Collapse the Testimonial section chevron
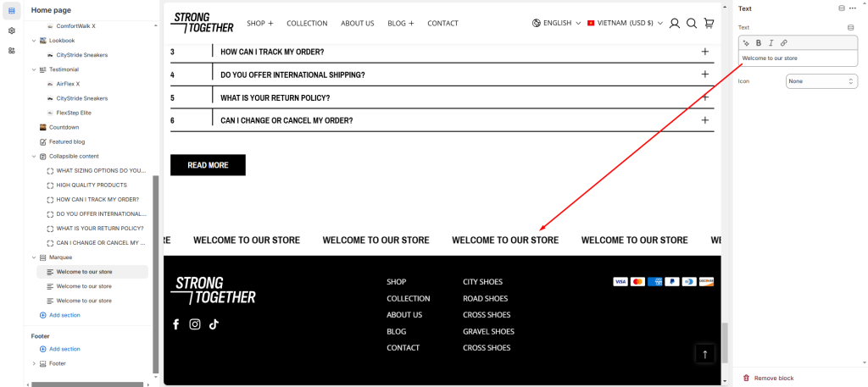The image size is (868, 387). (34, 69)
